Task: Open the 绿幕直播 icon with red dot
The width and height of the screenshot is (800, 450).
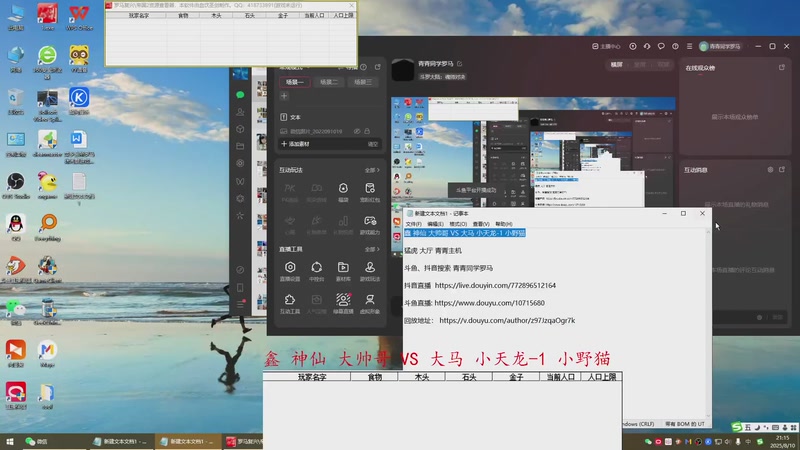Action: tap(343, 303)
